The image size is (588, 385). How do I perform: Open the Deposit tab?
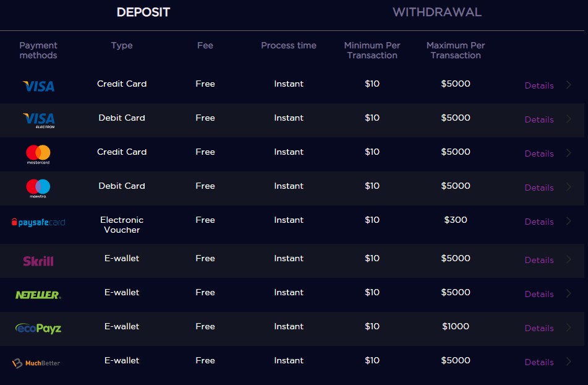143,12
